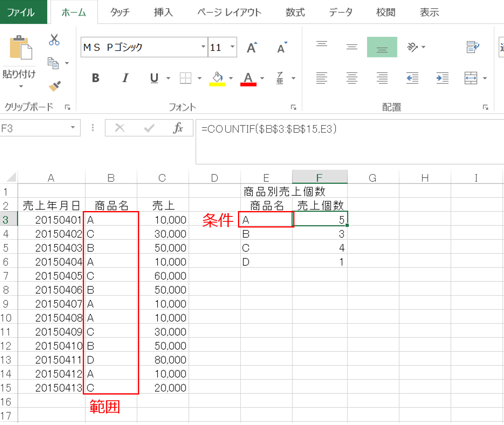Viewport: 504px width, 425px height.
Task: Click the Wrap Text icon
Action: point(472,47)
